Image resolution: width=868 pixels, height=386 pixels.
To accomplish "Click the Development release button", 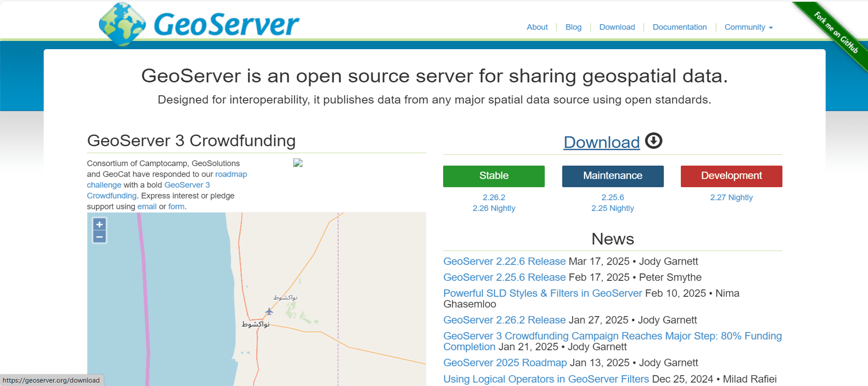I will [x=731, y=176].
